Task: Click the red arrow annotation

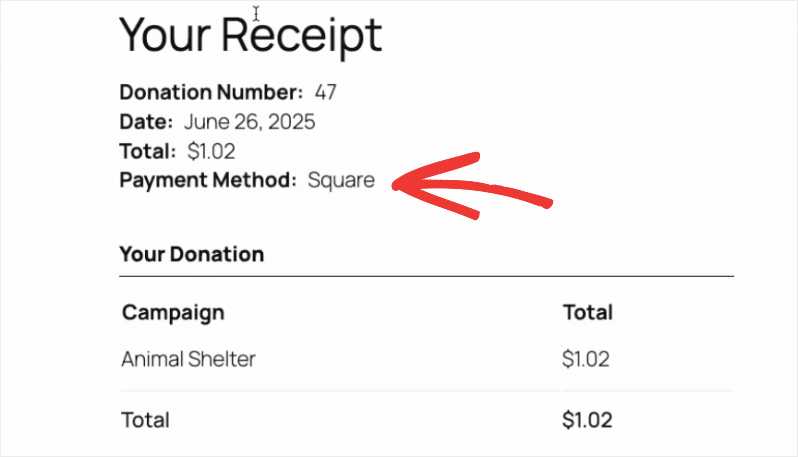Action: pyautogui.click(x=471, y=186)
